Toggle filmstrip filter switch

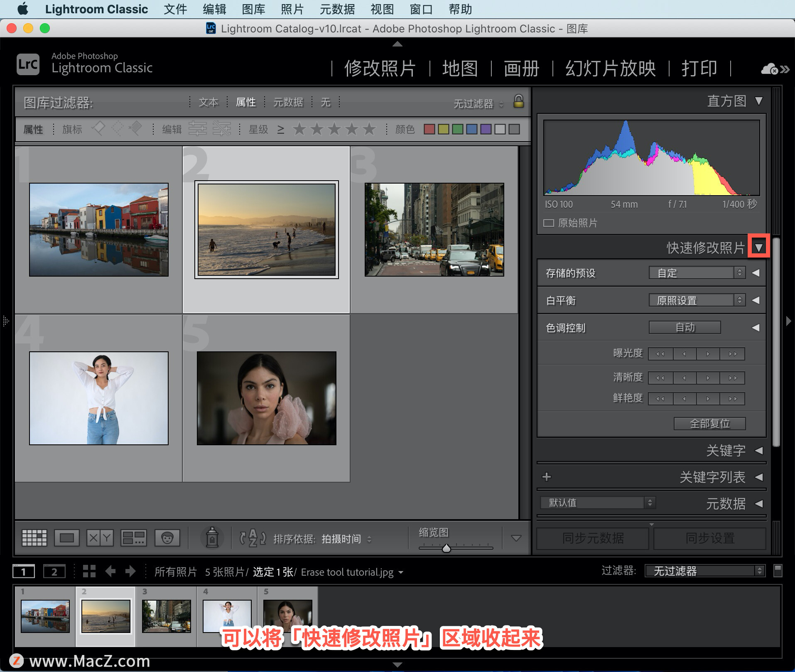click(778, 571)
